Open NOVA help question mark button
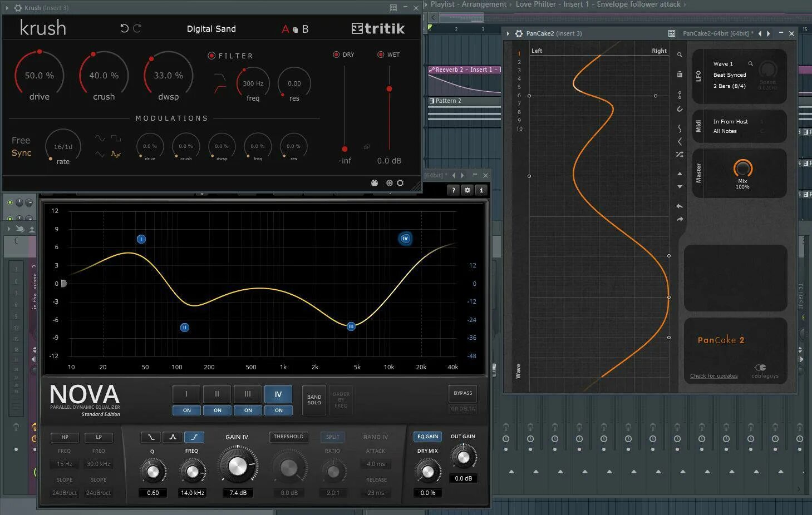Image resolution: width=812 pixels, height=515 pixels. pyautogui.click(x=454, y=190)
